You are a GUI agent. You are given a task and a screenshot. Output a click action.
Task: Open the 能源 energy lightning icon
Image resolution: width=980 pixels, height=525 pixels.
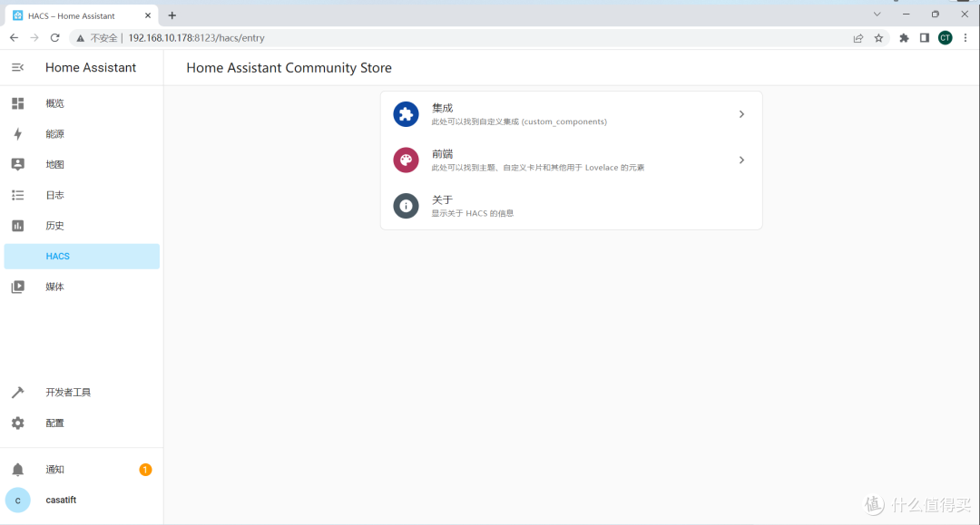pos(17,134)
